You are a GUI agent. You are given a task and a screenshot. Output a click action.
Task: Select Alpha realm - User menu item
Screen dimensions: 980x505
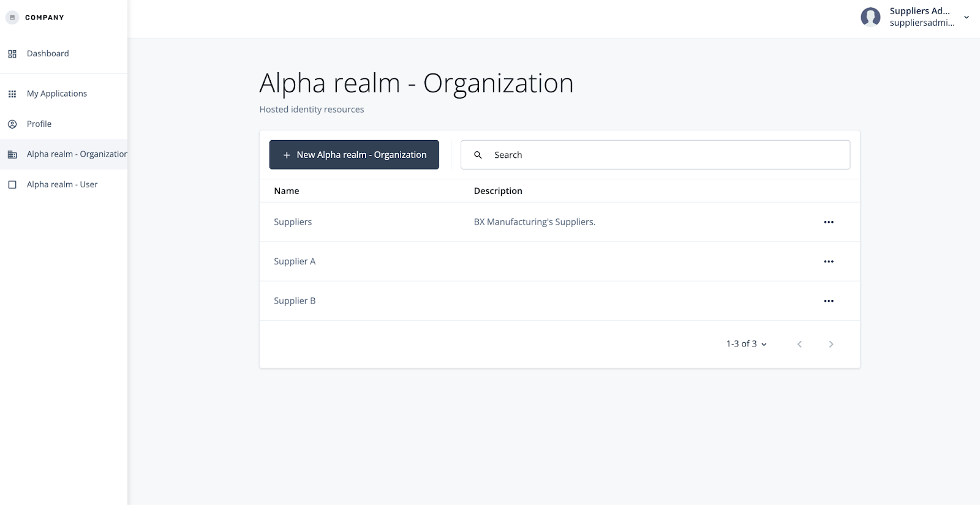pos(62,185)
